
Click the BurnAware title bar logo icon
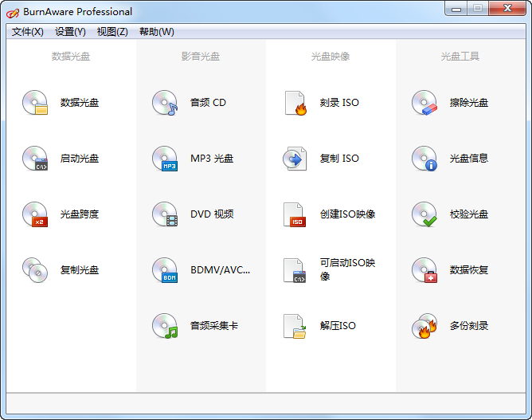point(13,13)
